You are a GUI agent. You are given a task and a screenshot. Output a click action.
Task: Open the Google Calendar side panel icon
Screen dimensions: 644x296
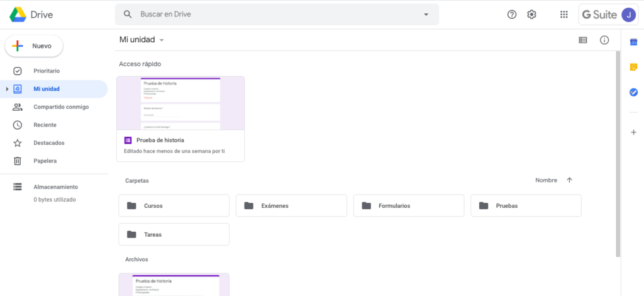[633, 42]
